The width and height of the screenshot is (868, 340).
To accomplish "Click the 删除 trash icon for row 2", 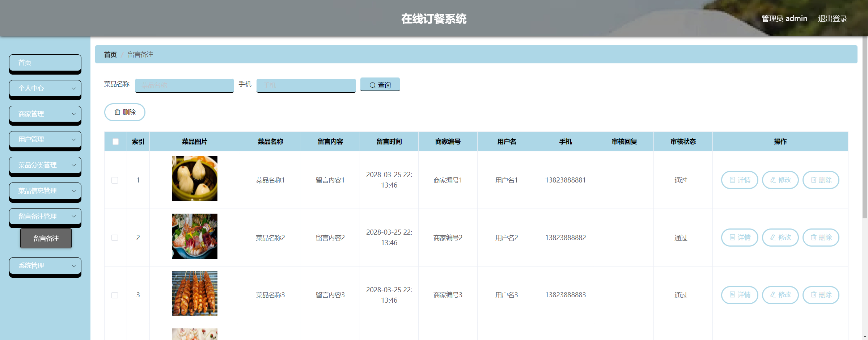I will point(813,238).
